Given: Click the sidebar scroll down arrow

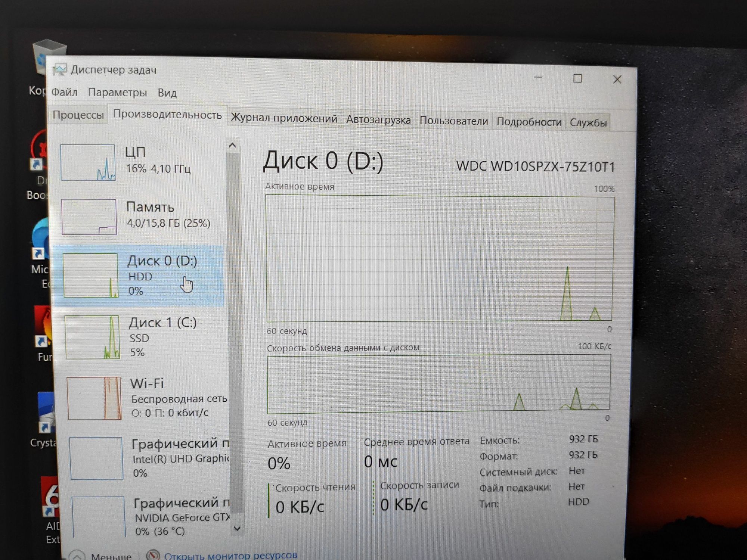Looking at the screenshot, I should click(x=237, y=528).
